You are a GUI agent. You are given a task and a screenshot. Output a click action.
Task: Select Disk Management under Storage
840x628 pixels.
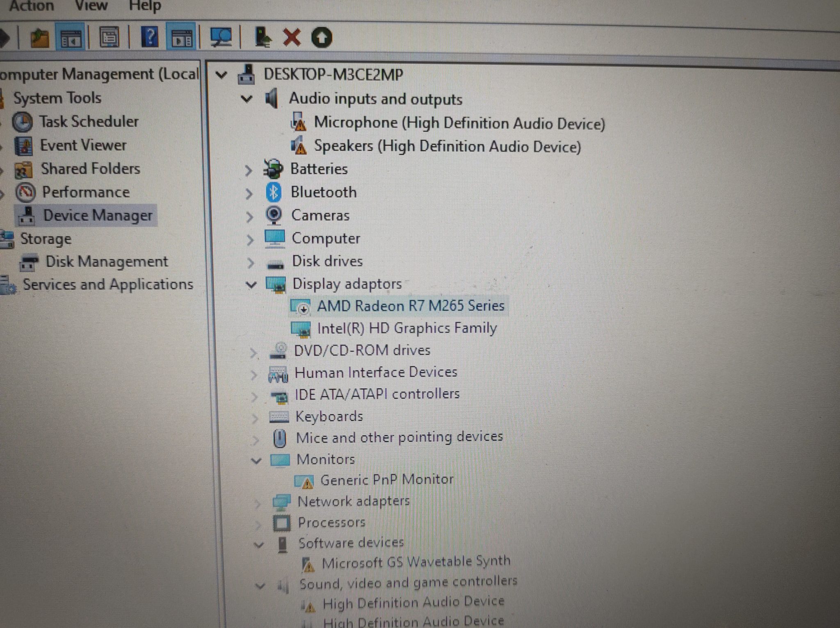[107, 262]
